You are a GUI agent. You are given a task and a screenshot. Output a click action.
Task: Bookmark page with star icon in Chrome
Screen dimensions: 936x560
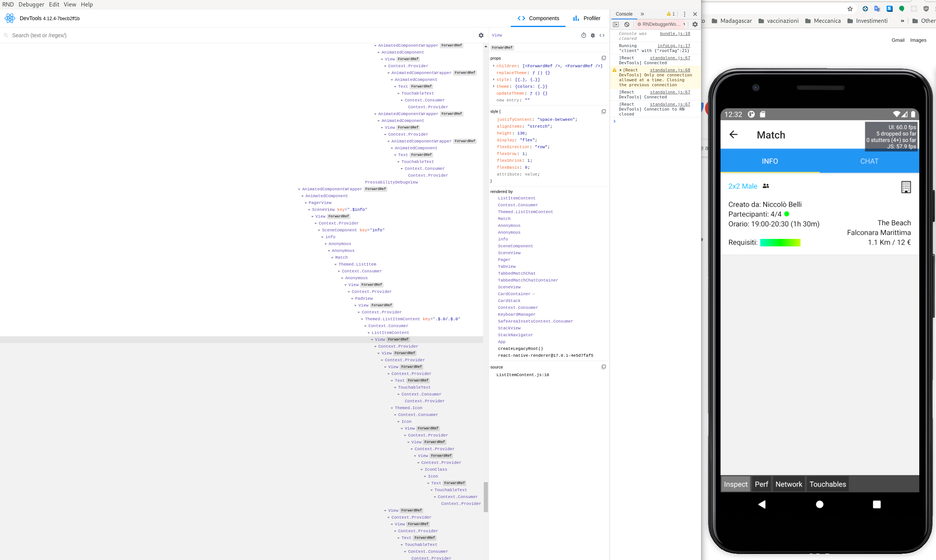[x=850, y=9]
